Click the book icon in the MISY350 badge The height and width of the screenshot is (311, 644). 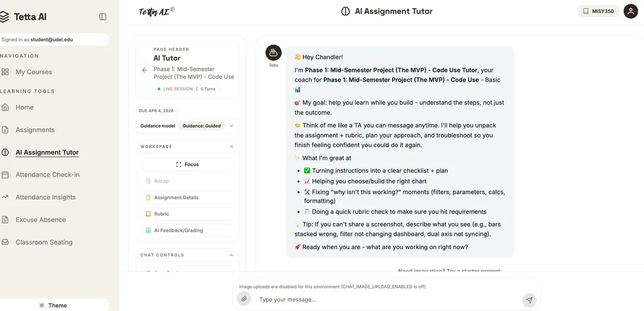pos(586,11)
